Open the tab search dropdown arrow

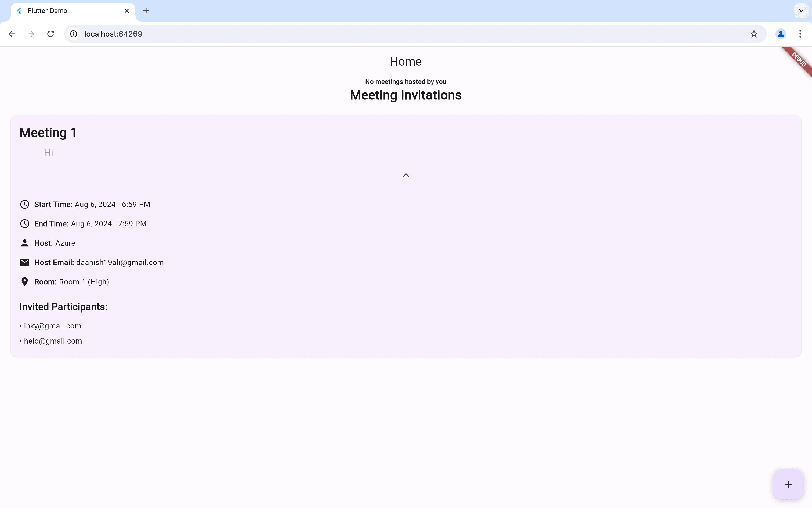click(x=801, y=11)
